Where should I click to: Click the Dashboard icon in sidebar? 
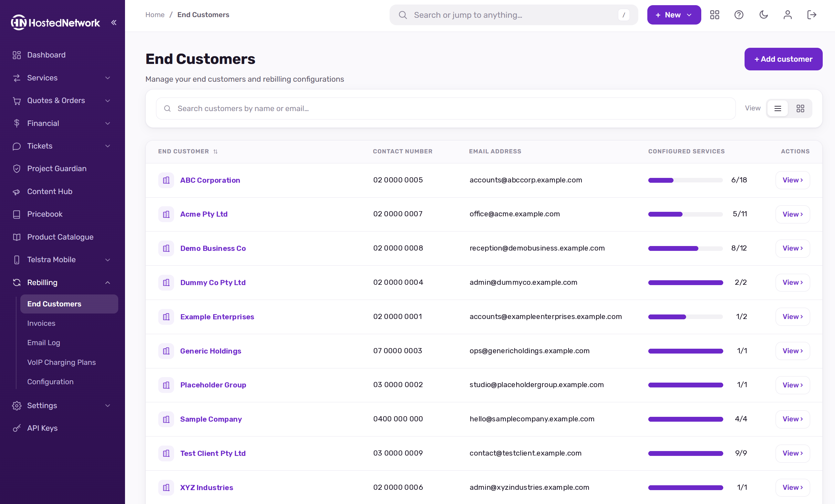(16, 55)
